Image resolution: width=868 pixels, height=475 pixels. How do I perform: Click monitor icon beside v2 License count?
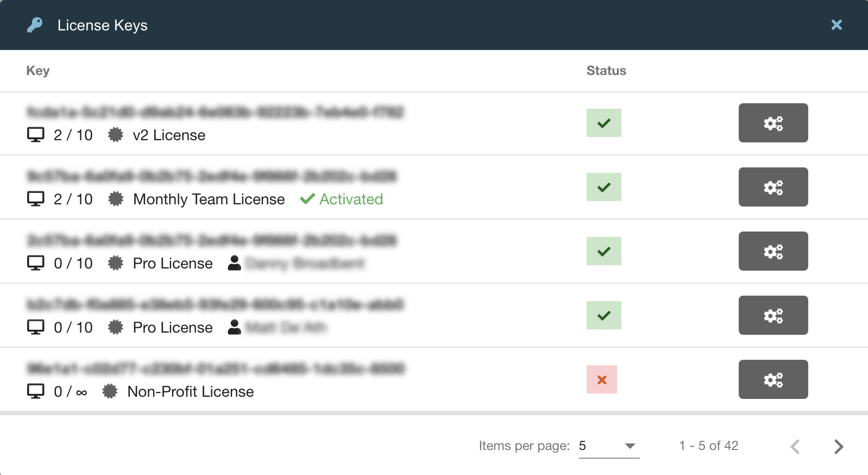tap(36, 135)
